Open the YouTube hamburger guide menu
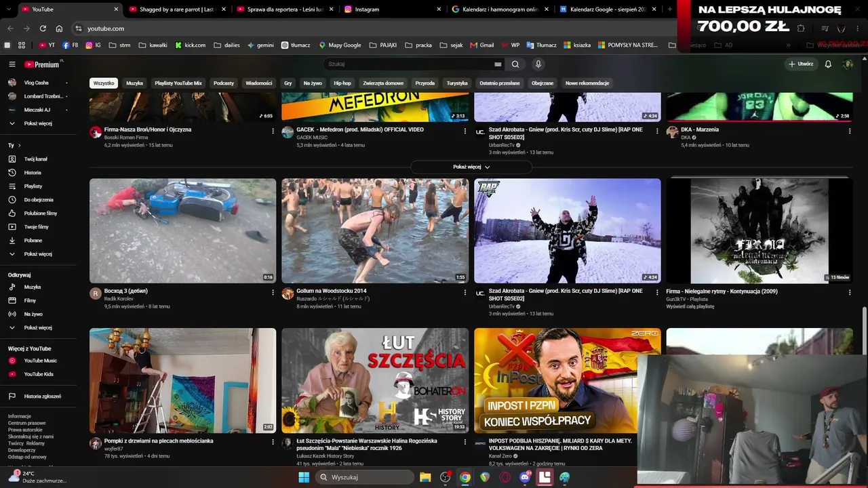The height and width of the screenshot is (488, 868). [x=12, y=64]
